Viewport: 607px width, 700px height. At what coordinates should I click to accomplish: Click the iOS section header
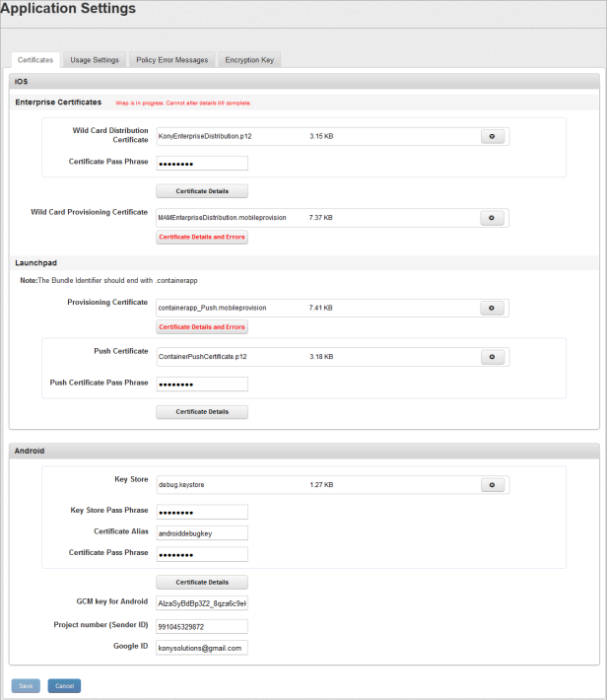303,82
